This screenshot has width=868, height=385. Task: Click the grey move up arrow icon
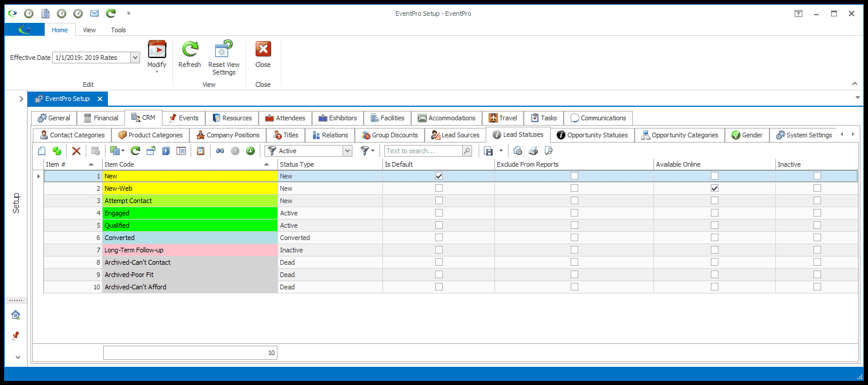click(235, 151)
